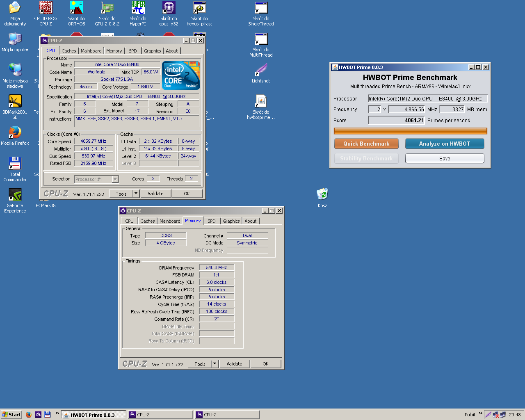Expand Tools arrow in upper CPU-Z window
The width and height of the screenshot is (525, 420).
(x=136, y=194)
